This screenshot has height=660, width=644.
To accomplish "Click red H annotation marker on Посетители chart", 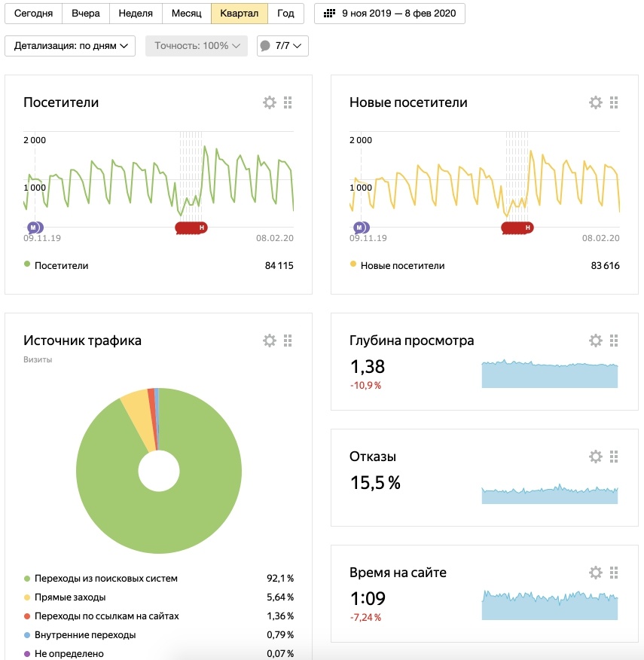I will 201,227.
